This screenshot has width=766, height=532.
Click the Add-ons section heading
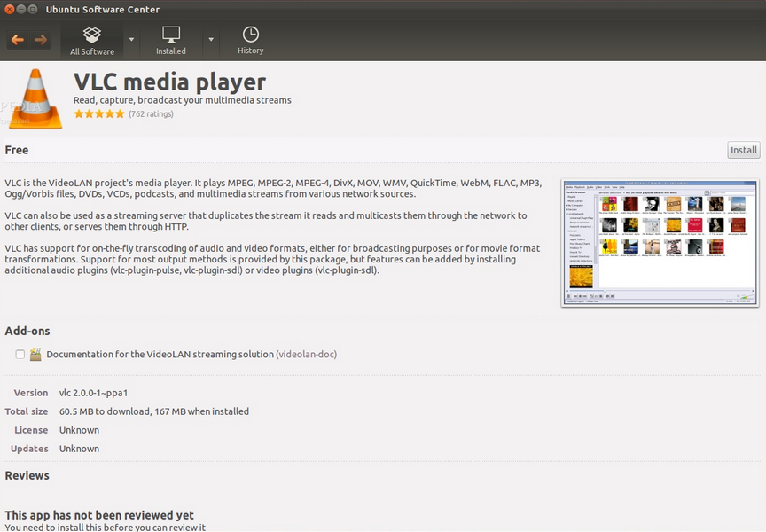[x=27, y=331]
